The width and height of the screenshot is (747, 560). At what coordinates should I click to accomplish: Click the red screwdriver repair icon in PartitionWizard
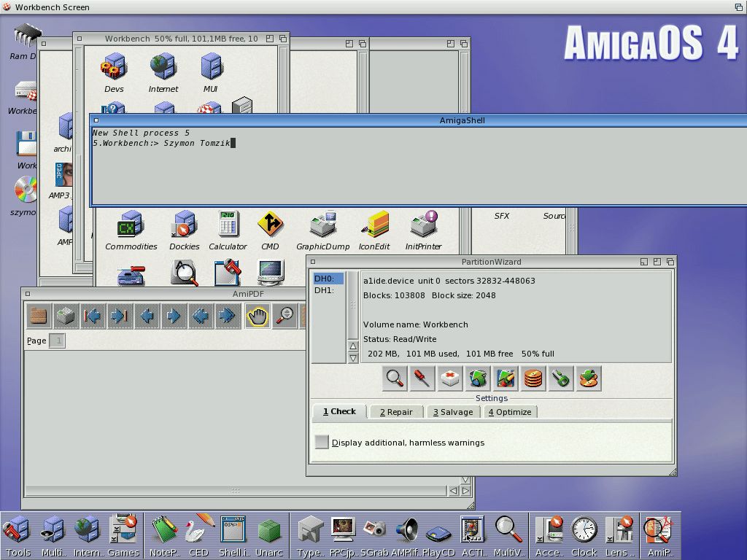(422, 378)
